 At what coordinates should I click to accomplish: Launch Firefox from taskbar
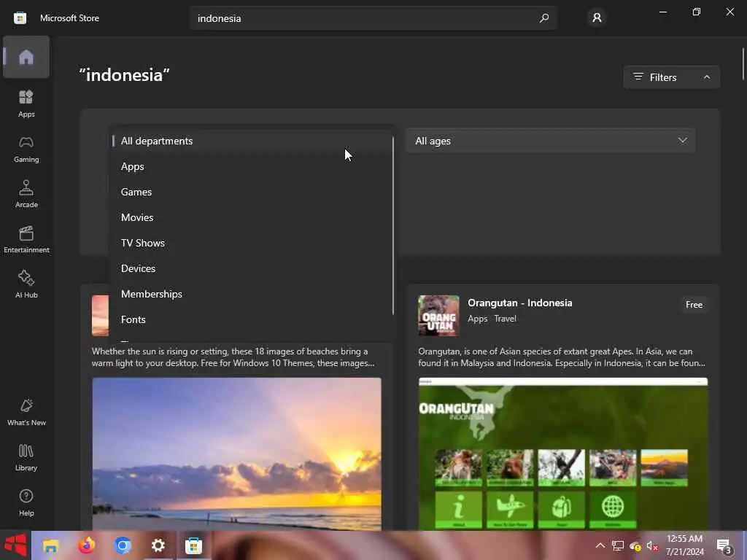pyautogui.click(x=86, y=545)
